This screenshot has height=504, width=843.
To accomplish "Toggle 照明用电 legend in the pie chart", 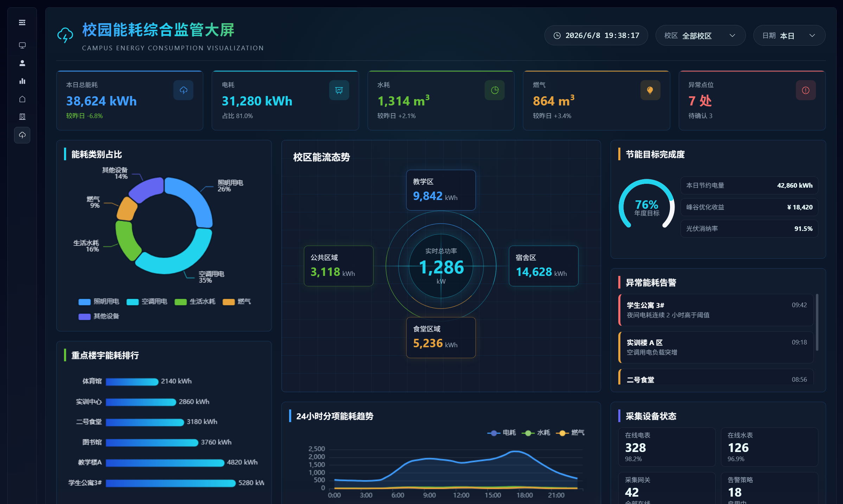I will 99,302.
